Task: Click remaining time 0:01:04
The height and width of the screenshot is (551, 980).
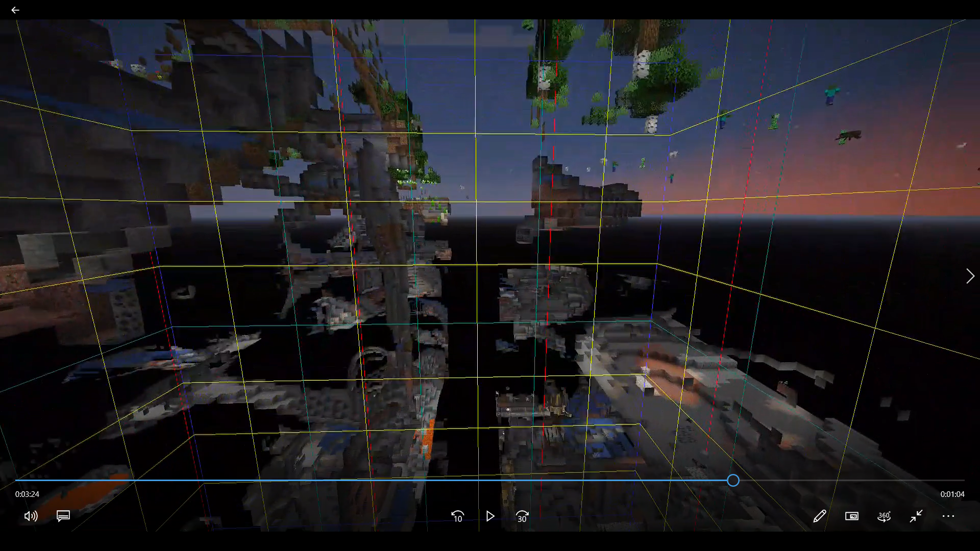Action: 952,494
